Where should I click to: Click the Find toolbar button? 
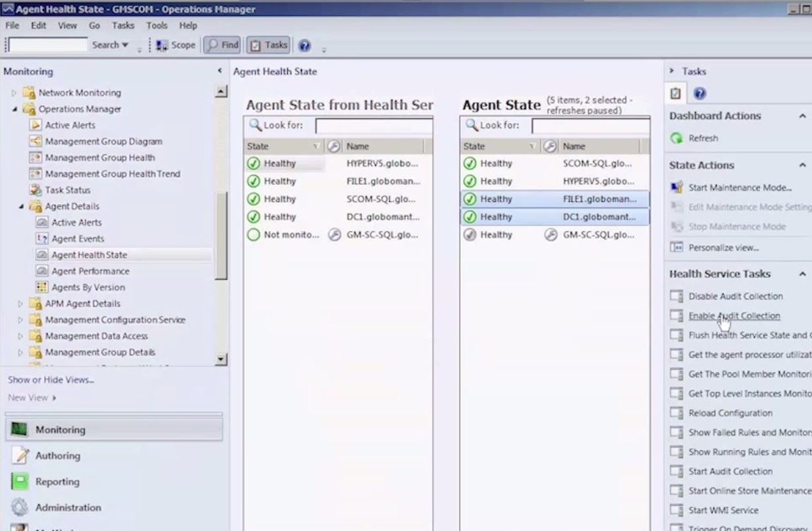pyautogui.click(x=222, y=45)
